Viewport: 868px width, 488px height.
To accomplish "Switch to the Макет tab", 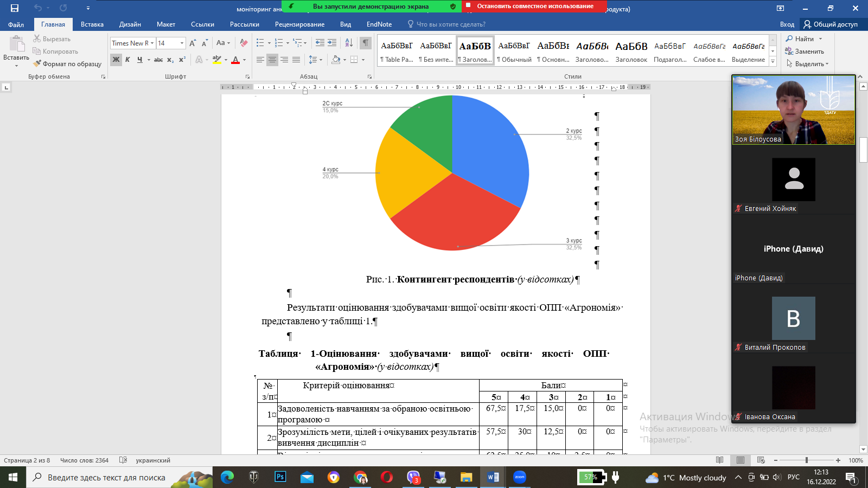I will (x=166, y=24).
